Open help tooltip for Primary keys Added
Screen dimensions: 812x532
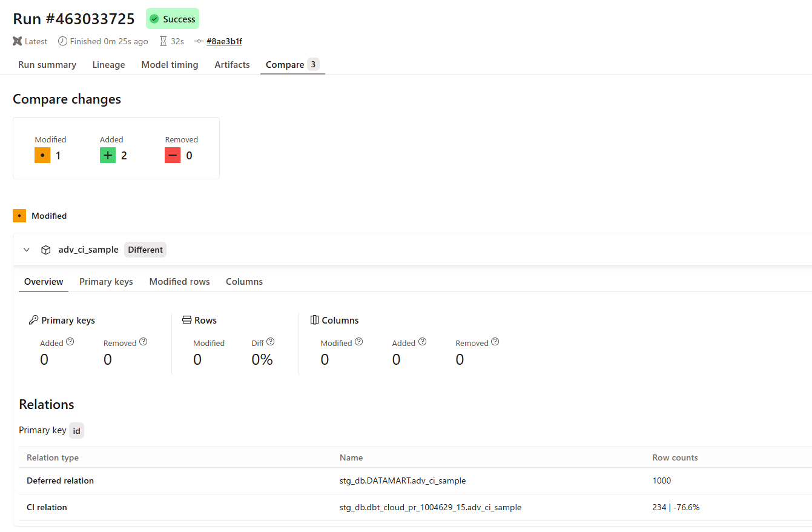(x=70, y=342)
